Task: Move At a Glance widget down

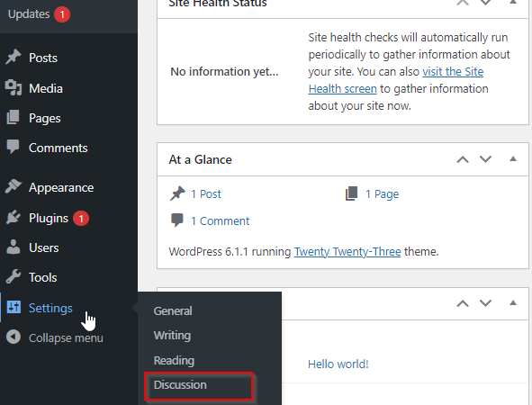Action: tap(485, 159)
